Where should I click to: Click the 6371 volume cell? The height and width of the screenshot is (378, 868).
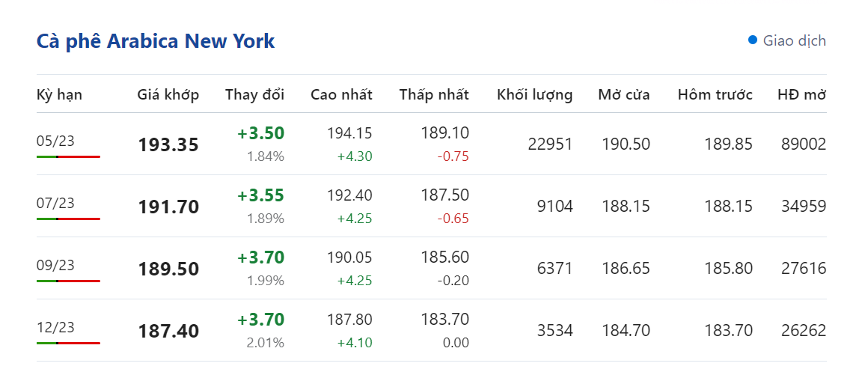click(x=554, y=269)
